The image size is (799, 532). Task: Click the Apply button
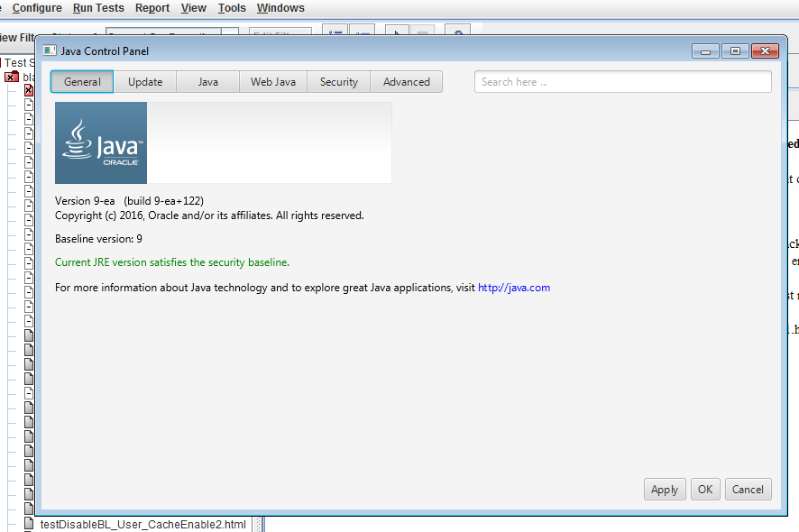coord(665,490)
